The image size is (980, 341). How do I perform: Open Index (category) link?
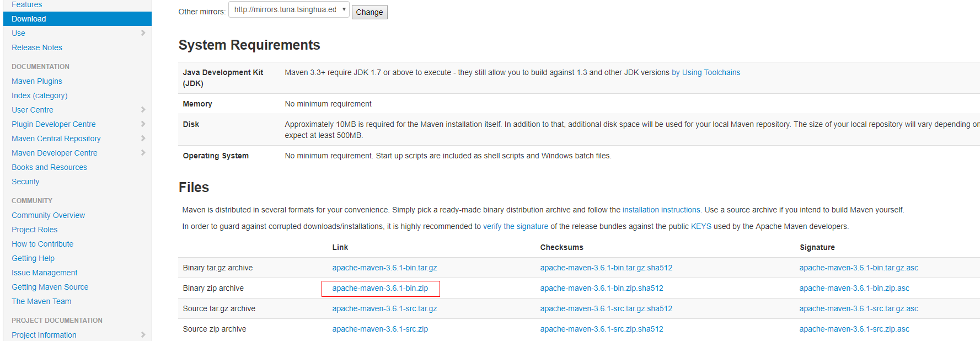click(40, 95)
